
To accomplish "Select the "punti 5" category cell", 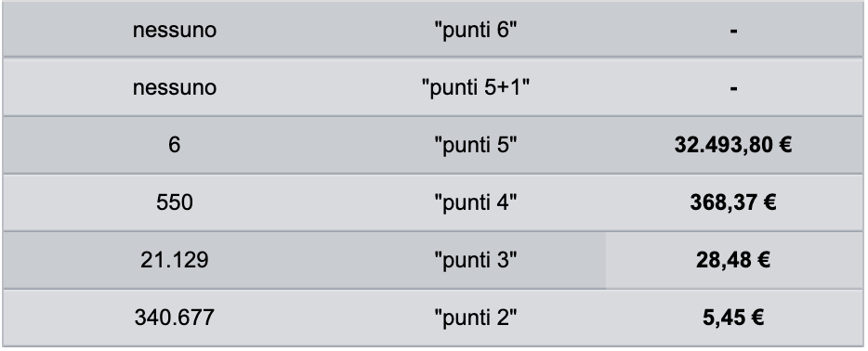I will tap(476, 145).
